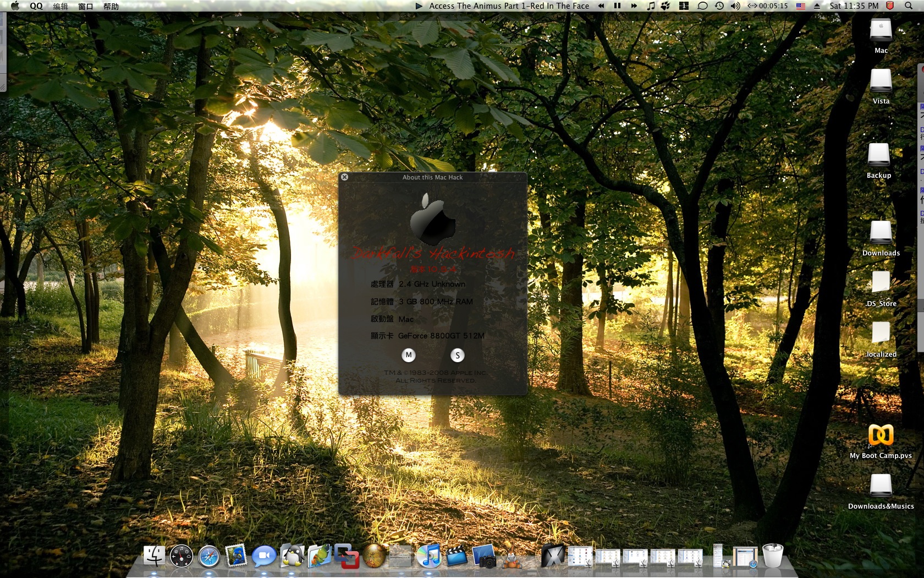Open iTunes from the Dock
Viewport: 924px width, 578px height.
(429, 556)
